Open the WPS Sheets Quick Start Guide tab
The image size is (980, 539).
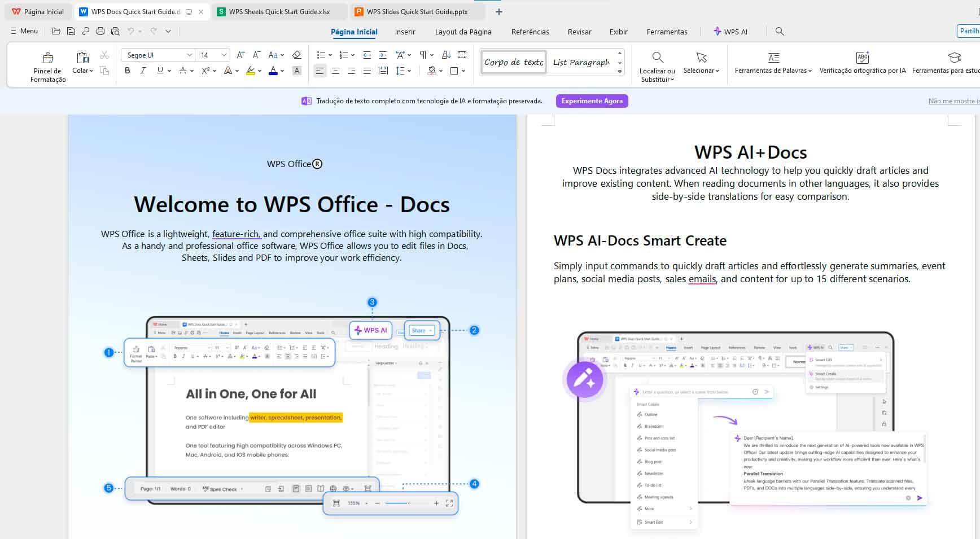point(279,11)
